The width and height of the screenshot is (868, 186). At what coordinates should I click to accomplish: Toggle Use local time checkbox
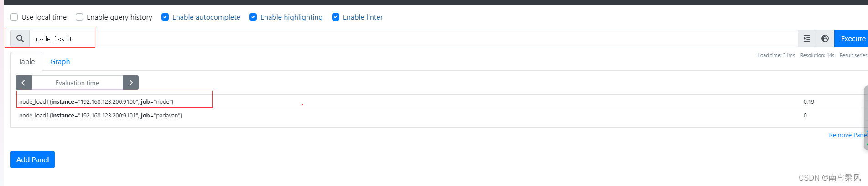click(14, 17)
